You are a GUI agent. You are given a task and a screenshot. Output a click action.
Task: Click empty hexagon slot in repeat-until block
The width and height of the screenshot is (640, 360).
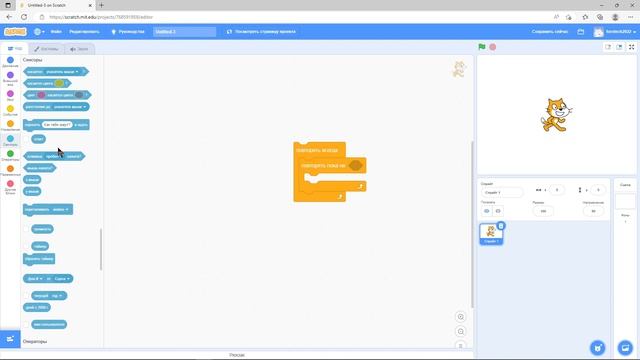pos(356,165)
